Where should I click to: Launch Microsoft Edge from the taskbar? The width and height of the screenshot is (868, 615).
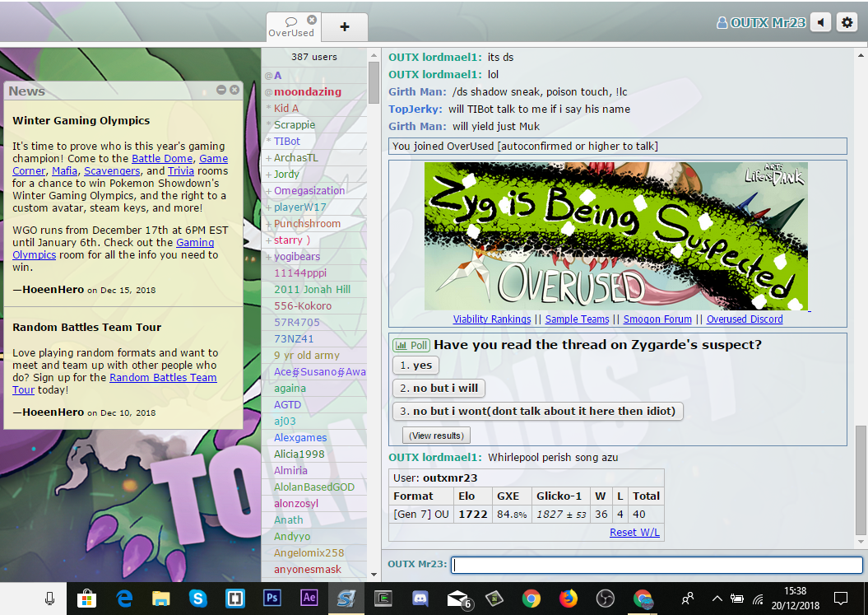pos(124,599)
